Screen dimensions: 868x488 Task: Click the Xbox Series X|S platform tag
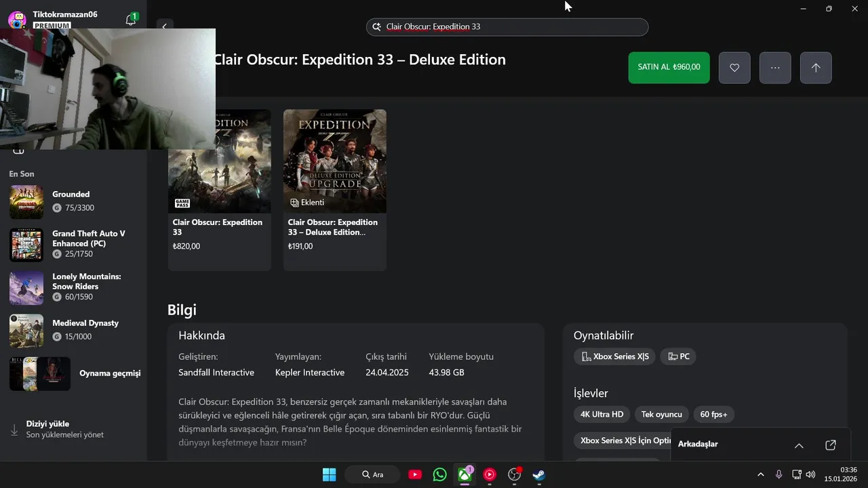click(x=614, y=357)
